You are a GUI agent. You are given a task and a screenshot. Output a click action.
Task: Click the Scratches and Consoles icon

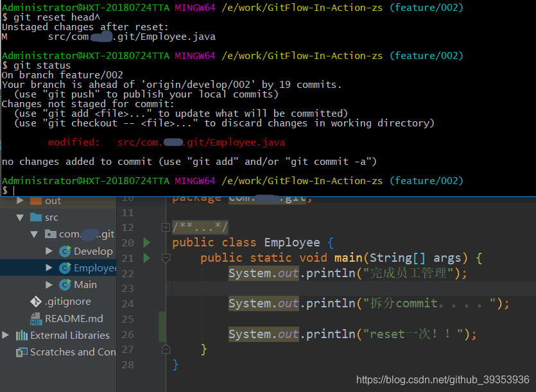22,352
